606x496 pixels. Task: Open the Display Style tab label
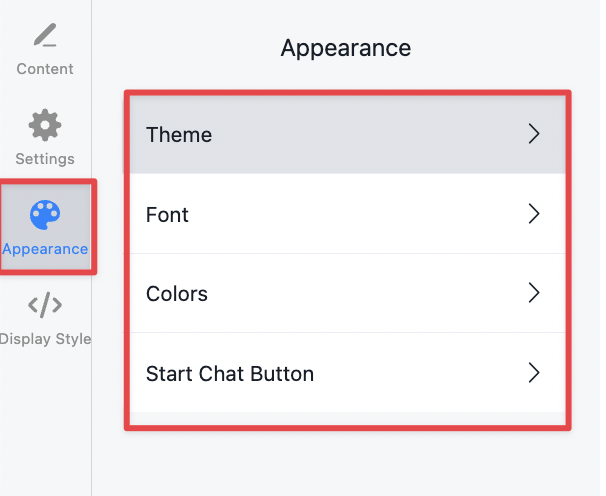[45, 338]
